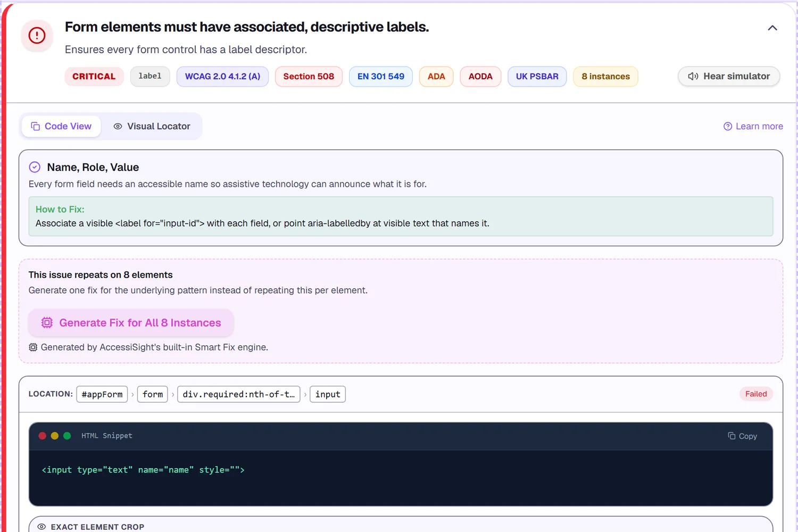Click "Ensures every form control" description text
This screenshot has width=798, height=532.
point(186,49)
